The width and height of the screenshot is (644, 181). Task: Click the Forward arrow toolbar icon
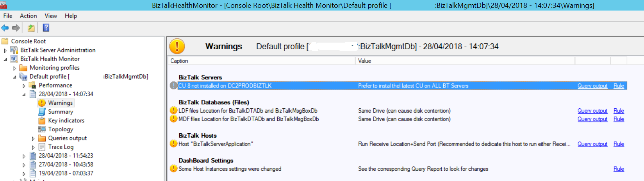16,28
